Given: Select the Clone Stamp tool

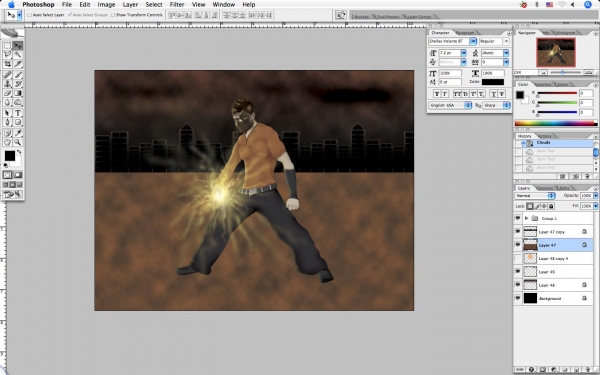Looking at the screenshot, I should click(7, 84).
